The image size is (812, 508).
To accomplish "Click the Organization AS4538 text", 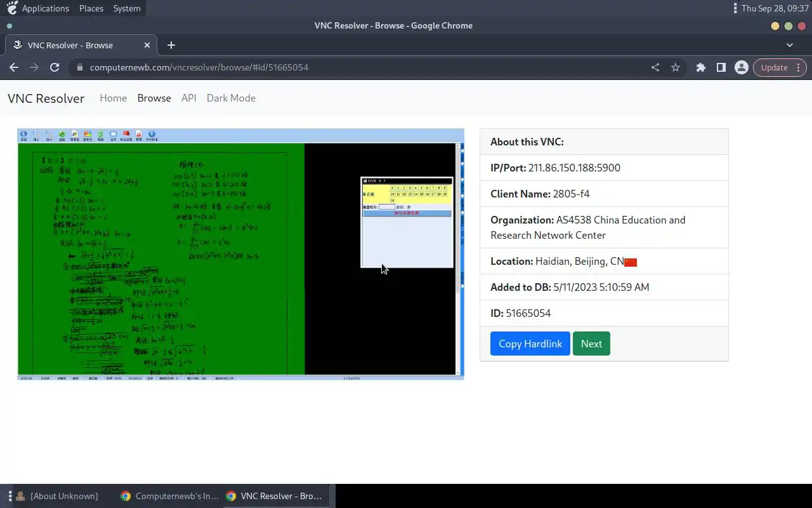I will pyautogui.click(x=588, y=227).
